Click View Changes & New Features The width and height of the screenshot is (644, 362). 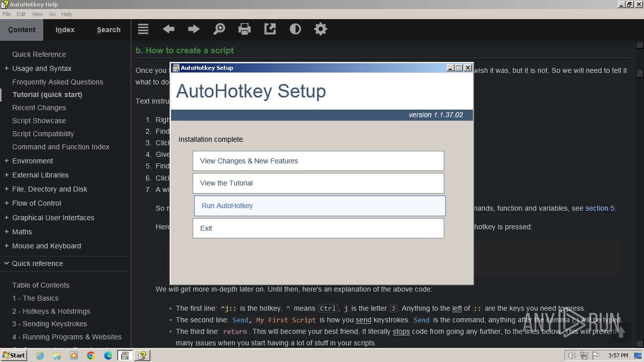[318, 161]
